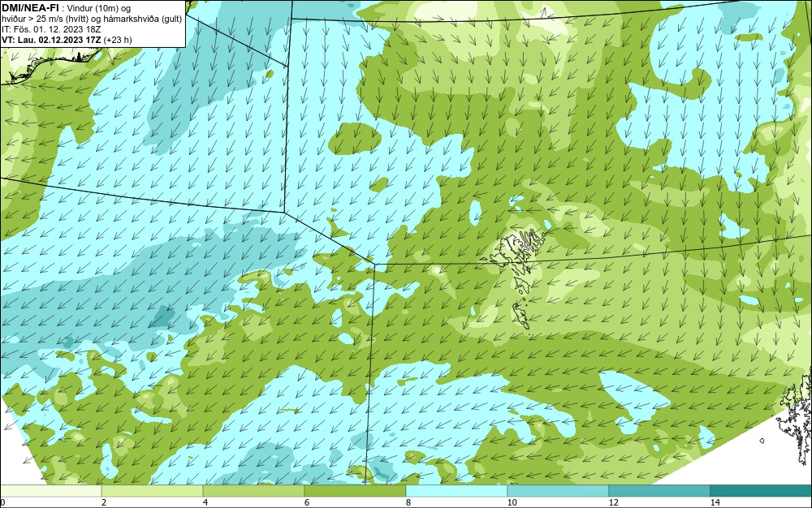Click the 2–4 m/s light green legend swatch

pyautogui.click(x=153, y=491)
